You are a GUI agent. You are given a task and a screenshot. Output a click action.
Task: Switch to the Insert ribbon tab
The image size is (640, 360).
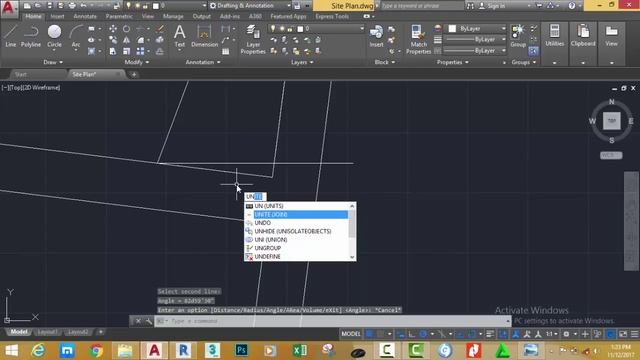[x=57, y=16]
